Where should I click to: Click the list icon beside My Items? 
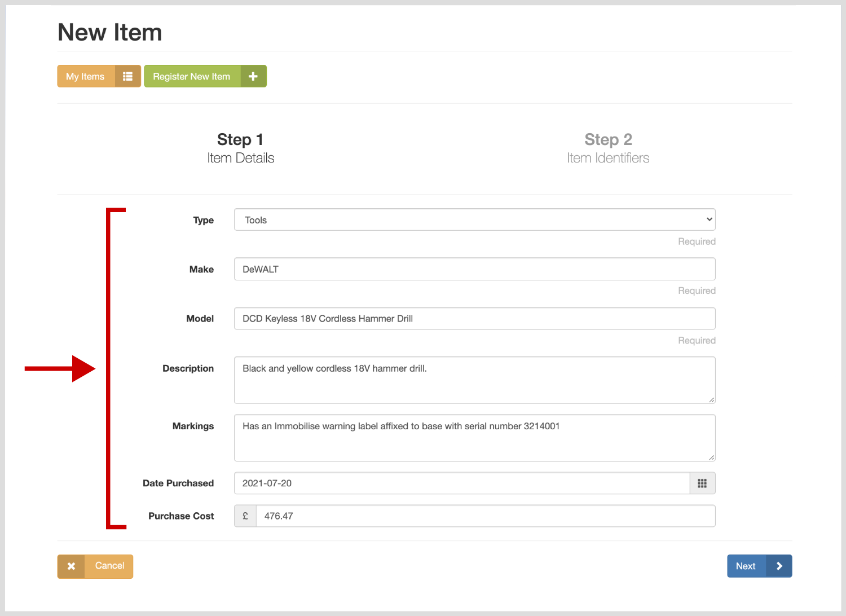pyautogui.click(x=128, y=76)
